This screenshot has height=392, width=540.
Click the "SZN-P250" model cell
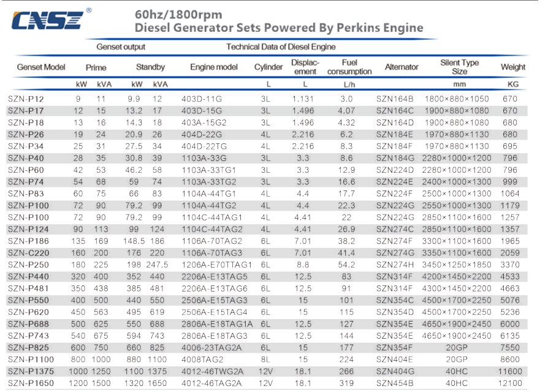(28, 265)
